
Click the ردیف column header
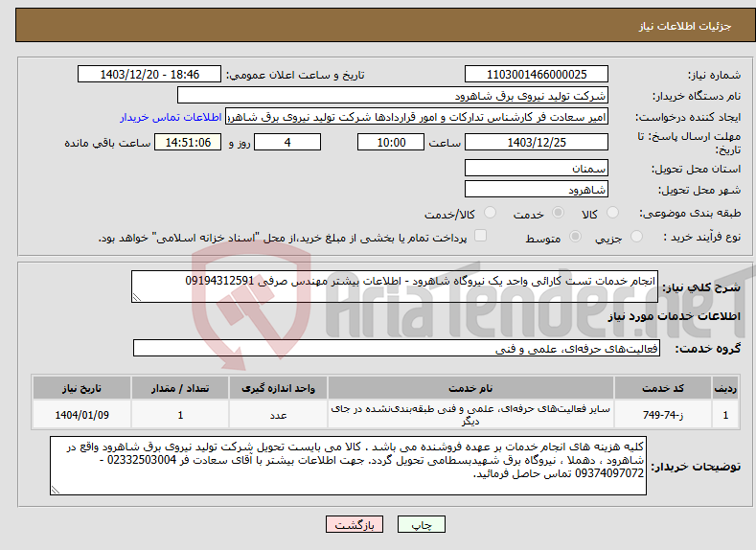click(x=725, y=388)
